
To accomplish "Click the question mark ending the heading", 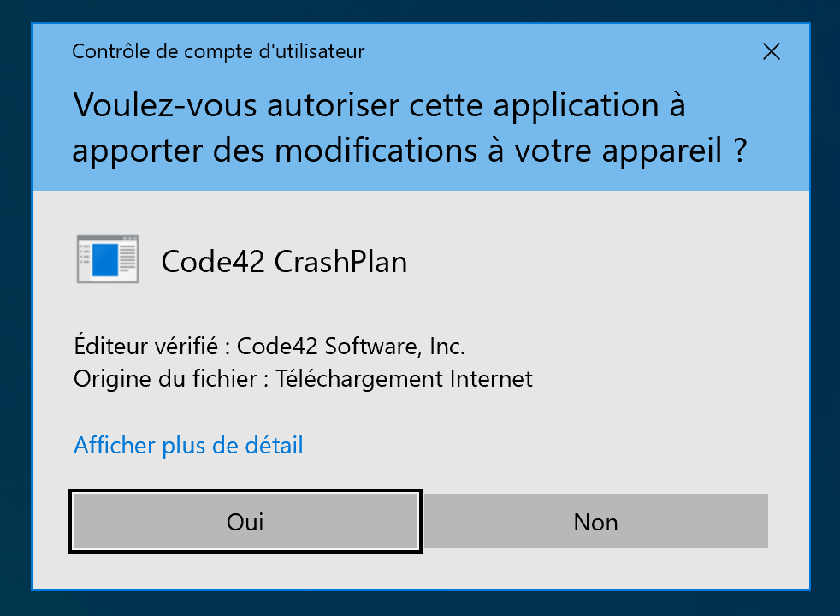I will (738, 151).
